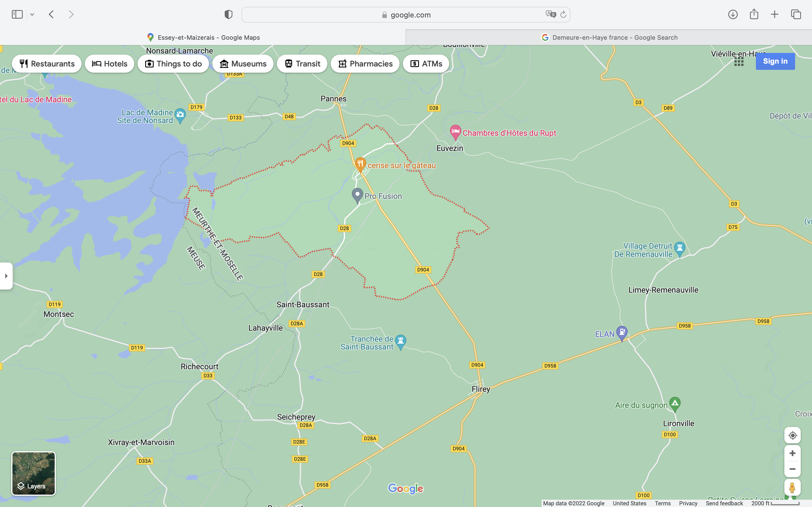
Task: Open the Send feedback link
Action: pos(724,503)
